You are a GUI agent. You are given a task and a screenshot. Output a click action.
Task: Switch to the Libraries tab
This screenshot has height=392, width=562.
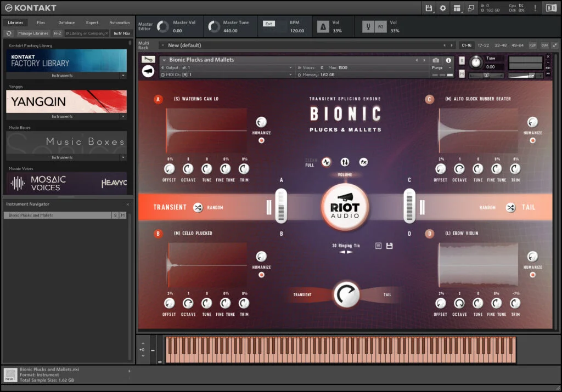coord(15,22)
